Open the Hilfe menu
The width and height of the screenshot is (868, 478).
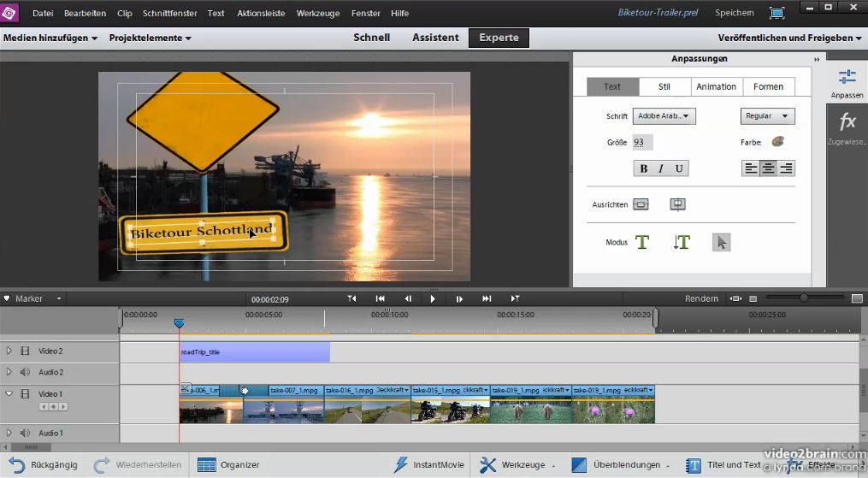point(399,13)
